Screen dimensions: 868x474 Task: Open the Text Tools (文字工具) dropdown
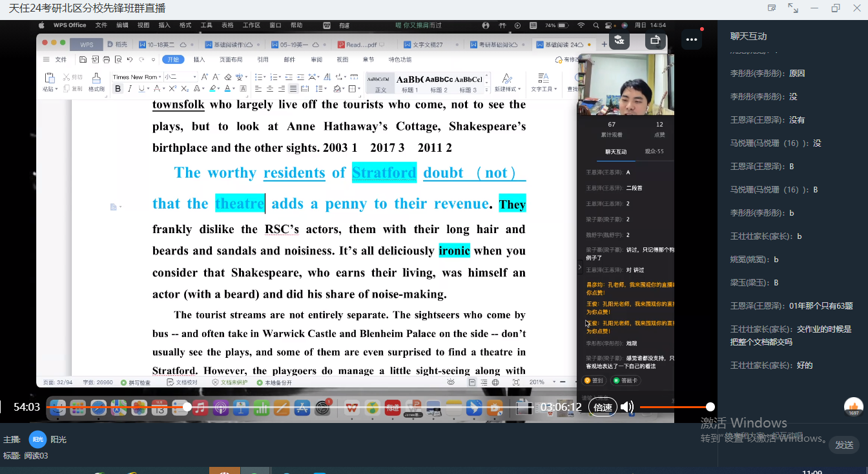coord(544,83)
